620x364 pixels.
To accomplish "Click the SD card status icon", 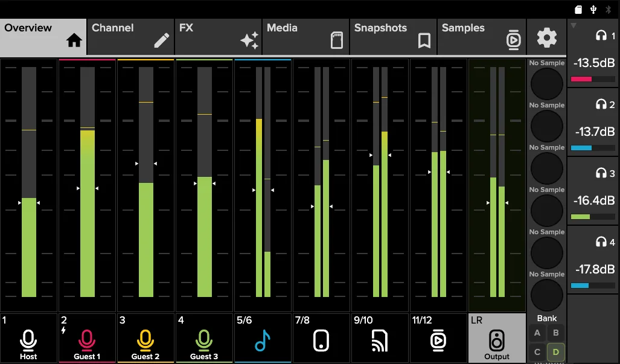I will [x=578, y=10].
